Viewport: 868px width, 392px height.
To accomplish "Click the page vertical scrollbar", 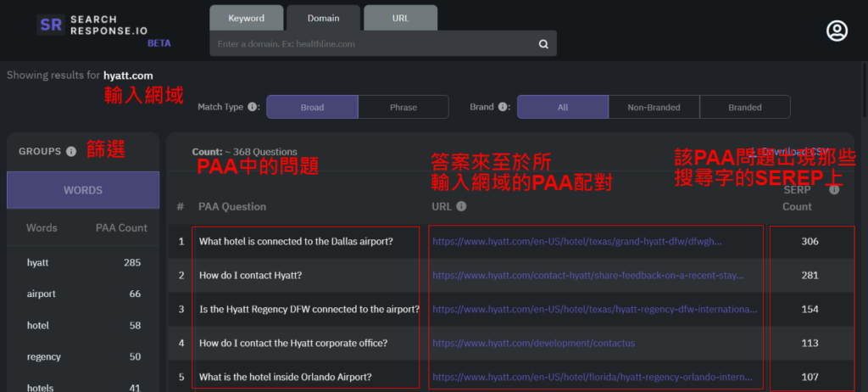I will [865, 89].
